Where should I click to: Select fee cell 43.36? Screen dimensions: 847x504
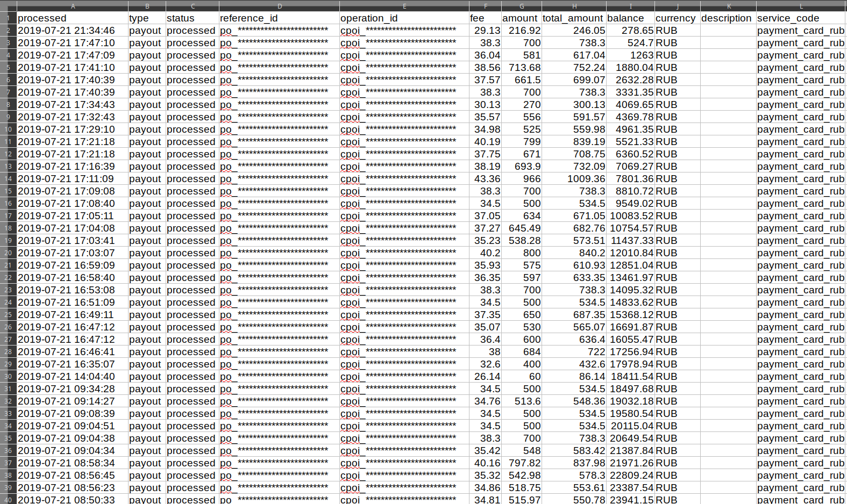tap(485, 179)
